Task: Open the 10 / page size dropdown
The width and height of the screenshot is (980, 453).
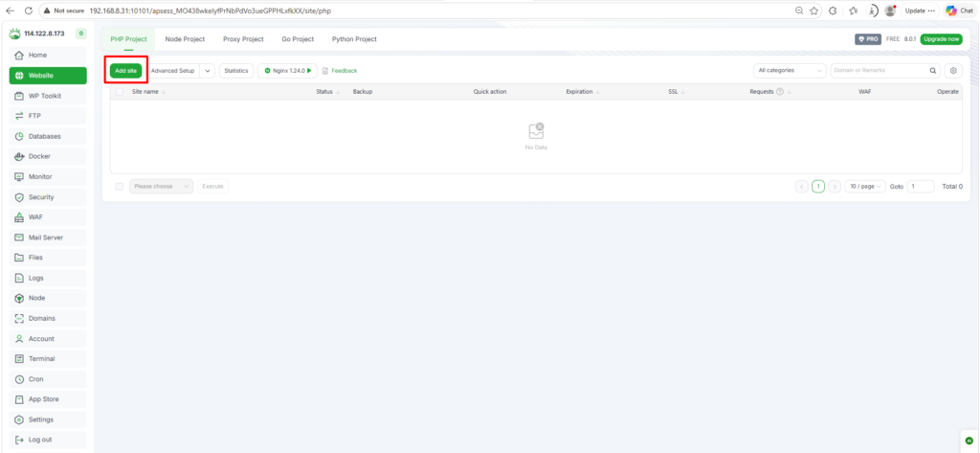Action: click(864, 186)
